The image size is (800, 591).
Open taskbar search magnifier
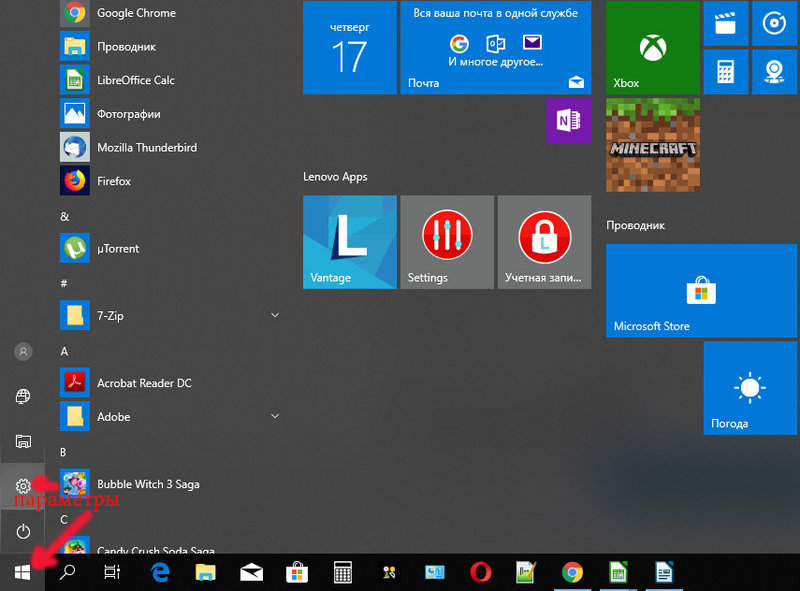click(x=67, y=573)
